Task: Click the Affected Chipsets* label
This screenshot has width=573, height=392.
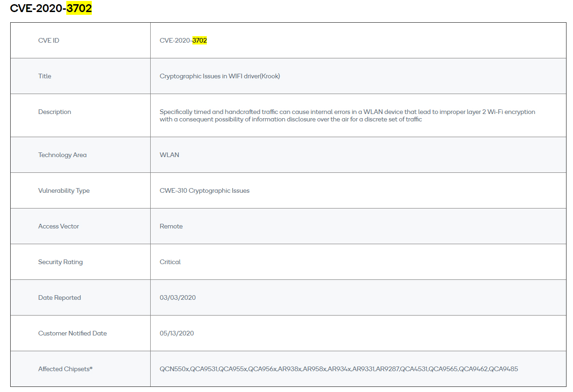Action: pyautogui.click(x=65, y=369)
